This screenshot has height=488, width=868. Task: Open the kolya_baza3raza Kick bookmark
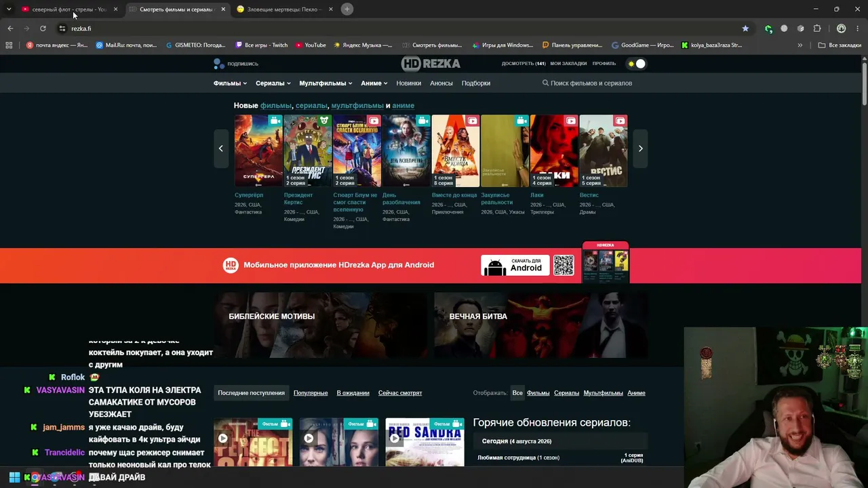coord(712,45)
